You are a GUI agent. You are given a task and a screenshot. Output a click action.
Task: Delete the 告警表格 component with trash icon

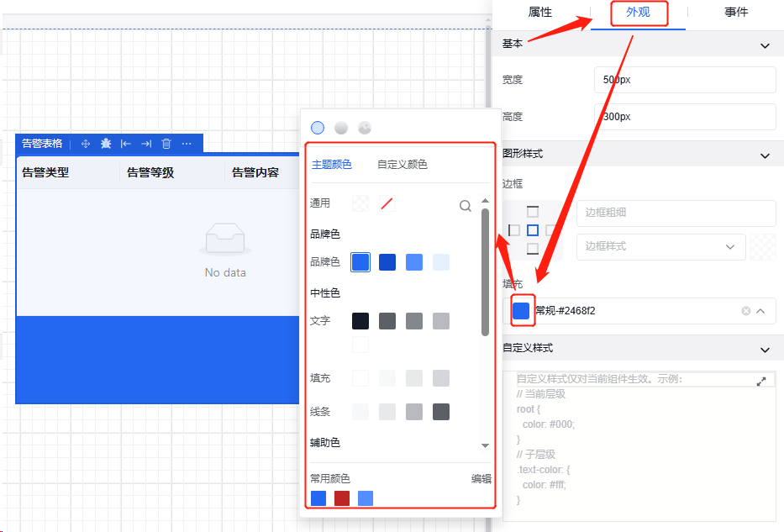(x=166, y=144)
